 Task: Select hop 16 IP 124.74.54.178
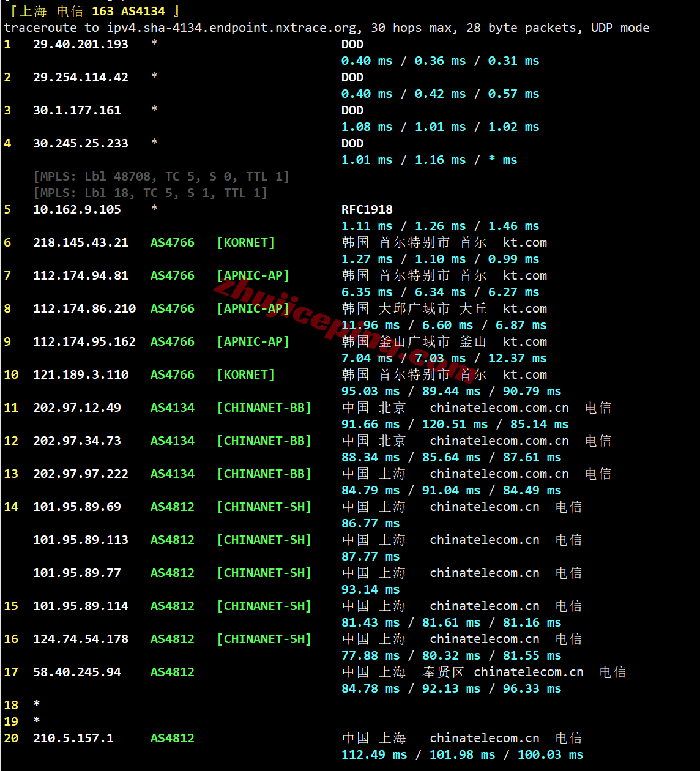(81, 639)
